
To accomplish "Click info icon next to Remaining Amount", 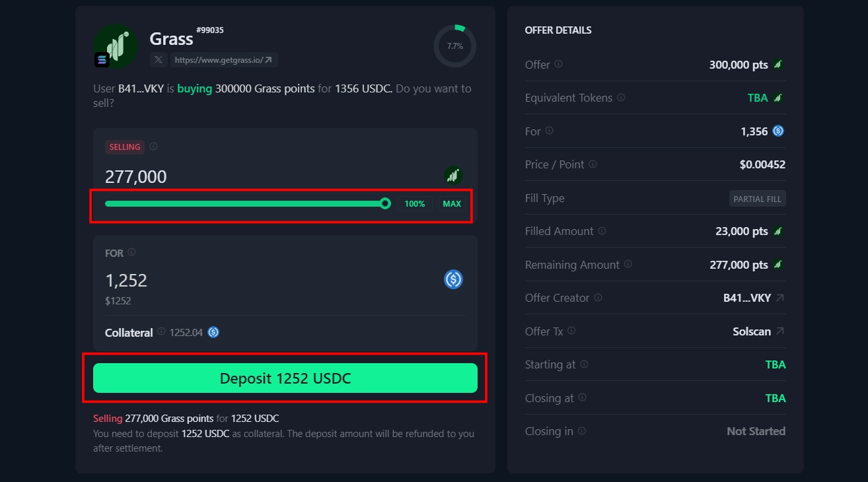I will [x=628, y=264].
